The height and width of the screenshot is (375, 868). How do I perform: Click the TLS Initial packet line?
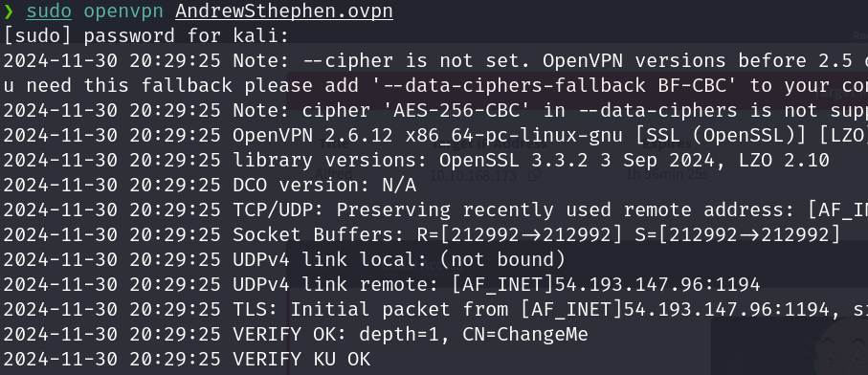(435, 310)
